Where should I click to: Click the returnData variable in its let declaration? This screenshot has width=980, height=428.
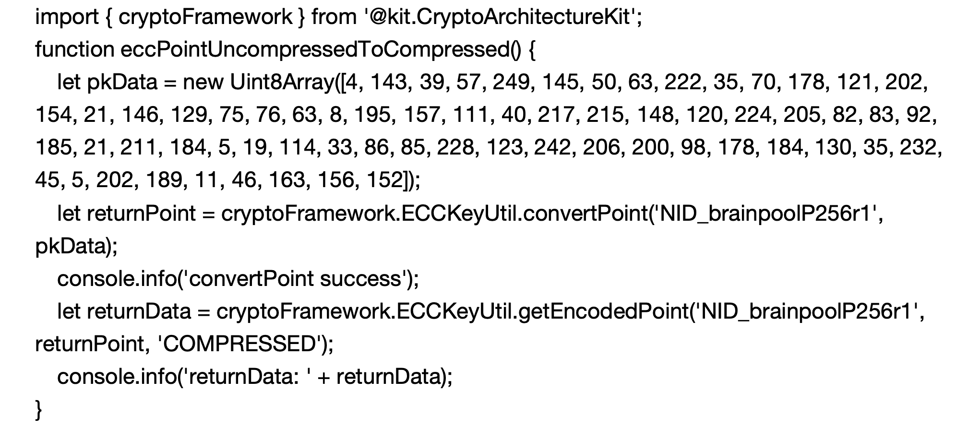click(139, 311)
